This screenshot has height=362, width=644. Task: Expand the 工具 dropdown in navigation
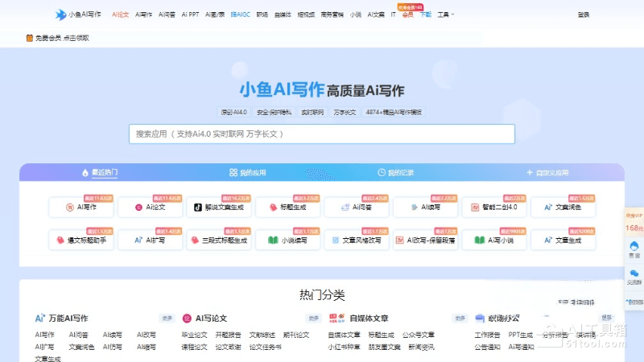445,14
